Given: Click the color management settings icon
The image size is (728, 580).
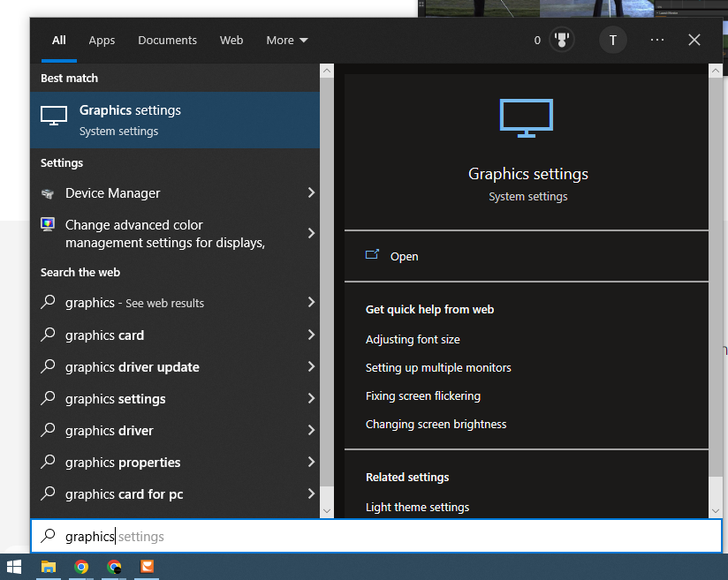Looking at the screenshot, I should click(x=48, y=225).
